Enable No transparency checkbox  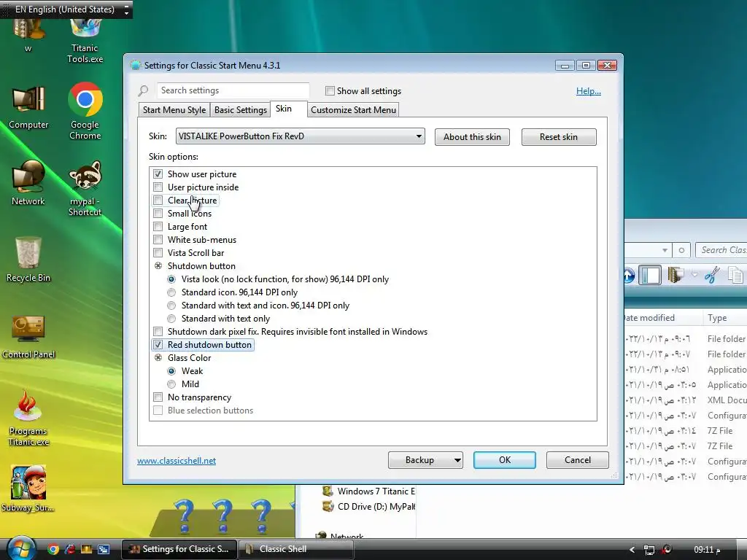158,397
